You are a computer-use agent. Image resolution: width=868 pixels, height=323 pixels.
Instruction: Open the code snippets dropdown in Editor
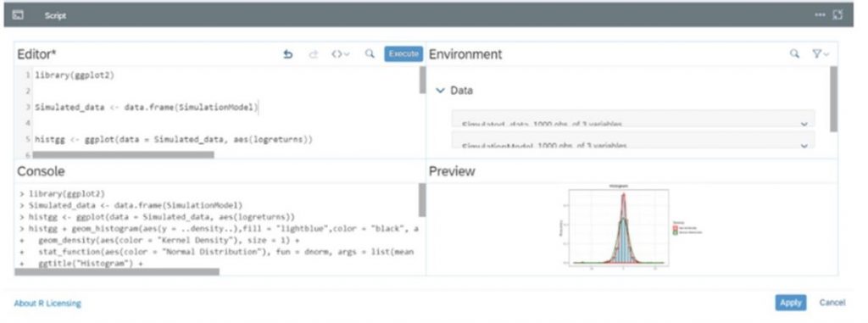click(x=341, y=54)
